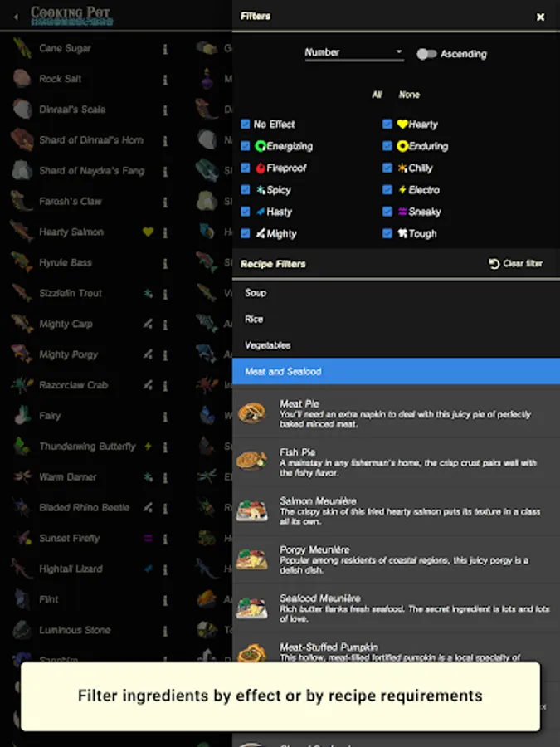Click the Bladed Rhino Beetle icon
The height and width of the screenshot is (747, 560).
[22, 507]
